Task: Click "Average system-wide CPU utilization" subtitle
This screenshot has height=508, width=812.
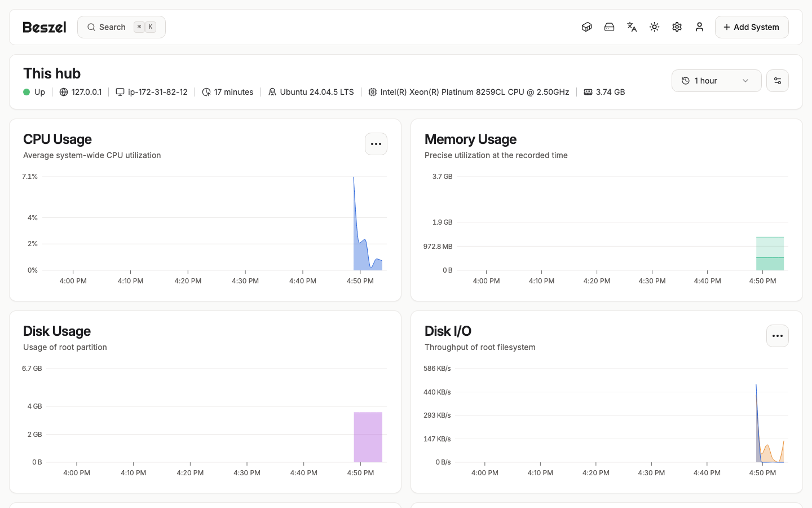Action: pyautogui.click(x=92, y=155)
